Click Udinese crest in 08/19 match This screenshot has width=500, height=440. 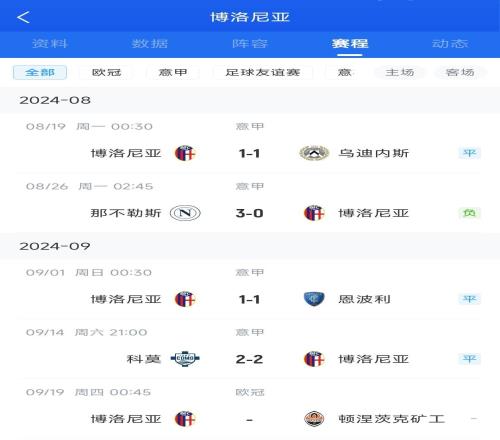click(x=314, y=153)
